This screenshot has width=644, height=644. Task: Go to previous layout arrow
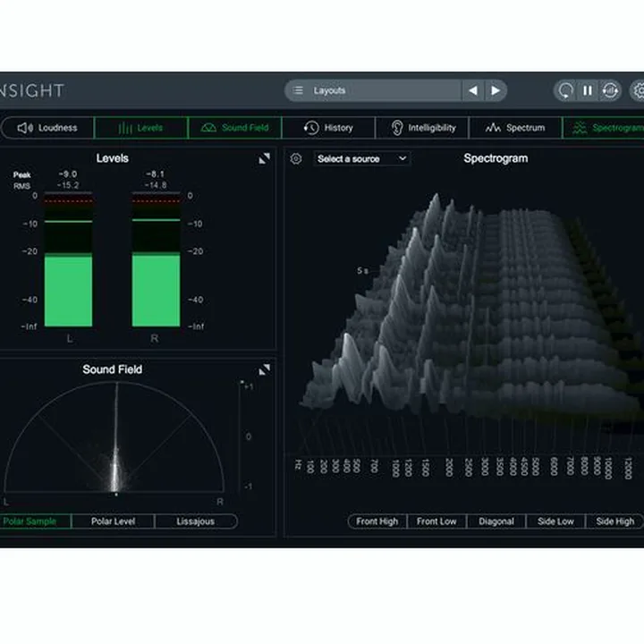point(473,90)
